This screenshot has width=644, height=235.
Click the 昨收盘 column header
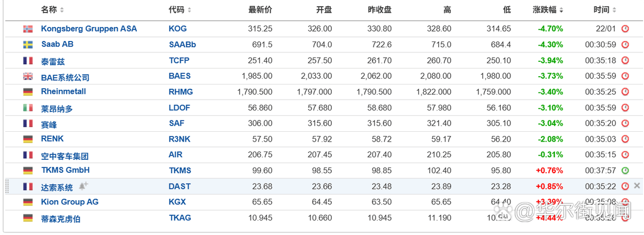click(x=380, y=9)
